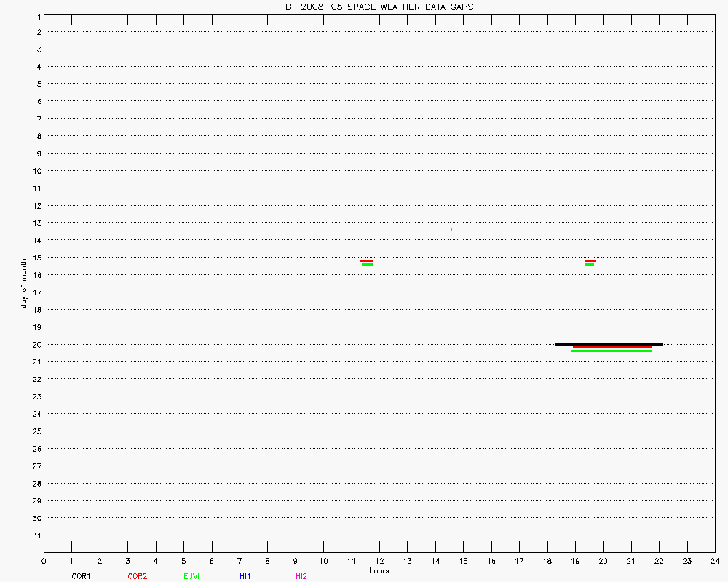Select the blue HI1 legend label
The width and height of the screenshot is (728, 582).
[245, 576]
